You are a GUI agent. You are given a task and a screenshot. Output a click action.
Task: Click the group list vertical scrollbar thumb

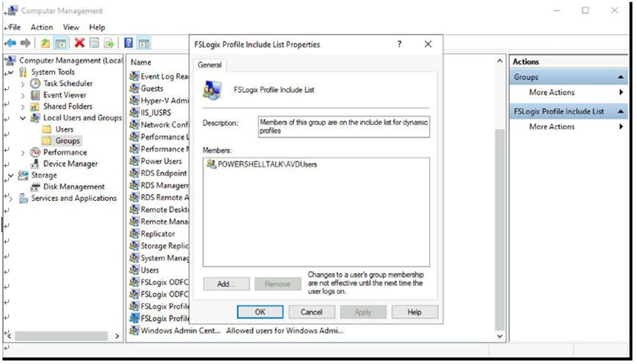(x=500, y=229)
